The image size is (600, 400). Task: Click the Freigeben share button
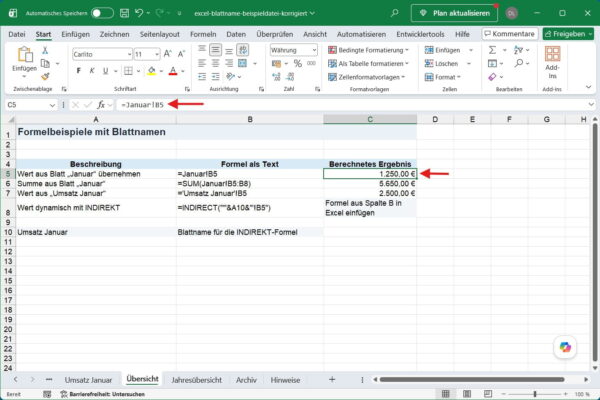coord(568,34)
